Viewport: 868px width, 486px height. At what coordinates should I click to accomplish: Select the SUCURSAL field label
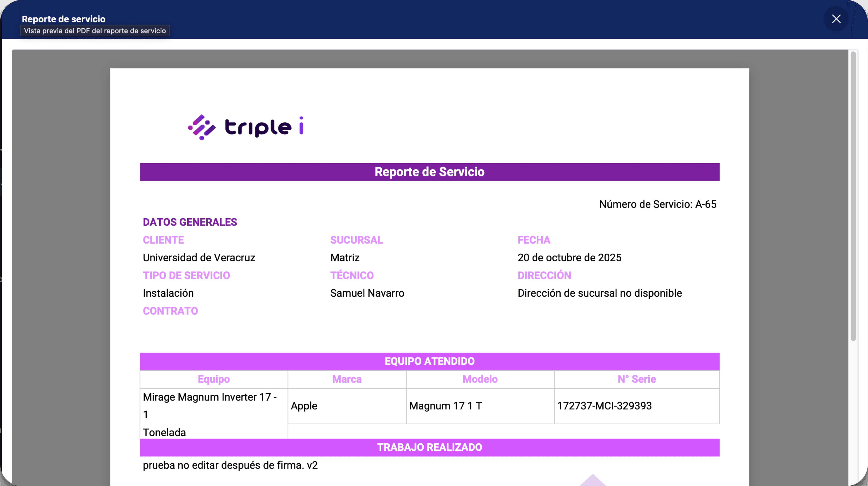[x=356, y=240]
